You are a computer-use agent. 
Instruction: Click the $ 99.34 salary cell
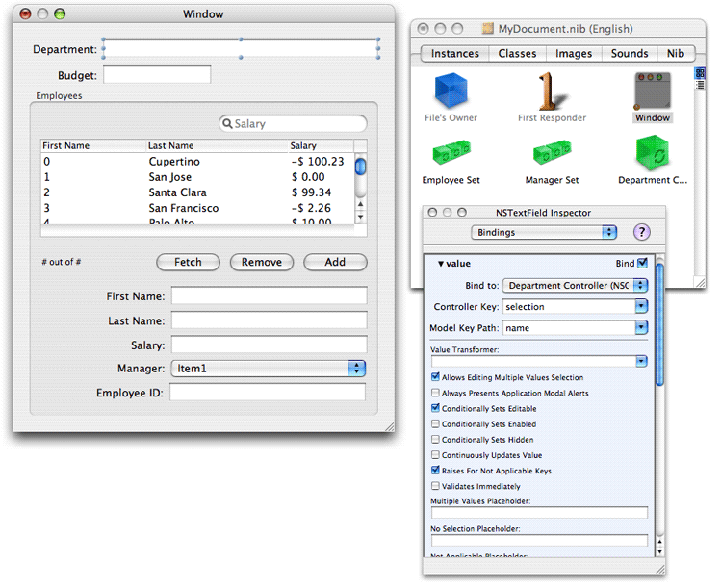(x=311, y=192)
